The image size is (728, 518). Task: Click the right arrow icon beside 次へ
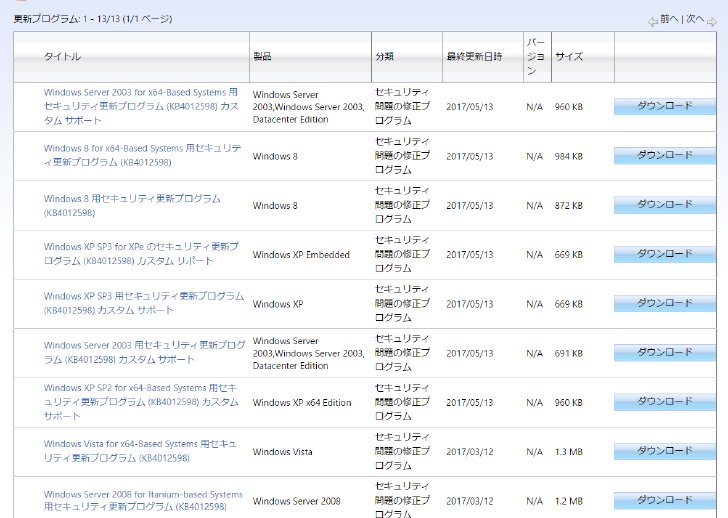(712, 21)
